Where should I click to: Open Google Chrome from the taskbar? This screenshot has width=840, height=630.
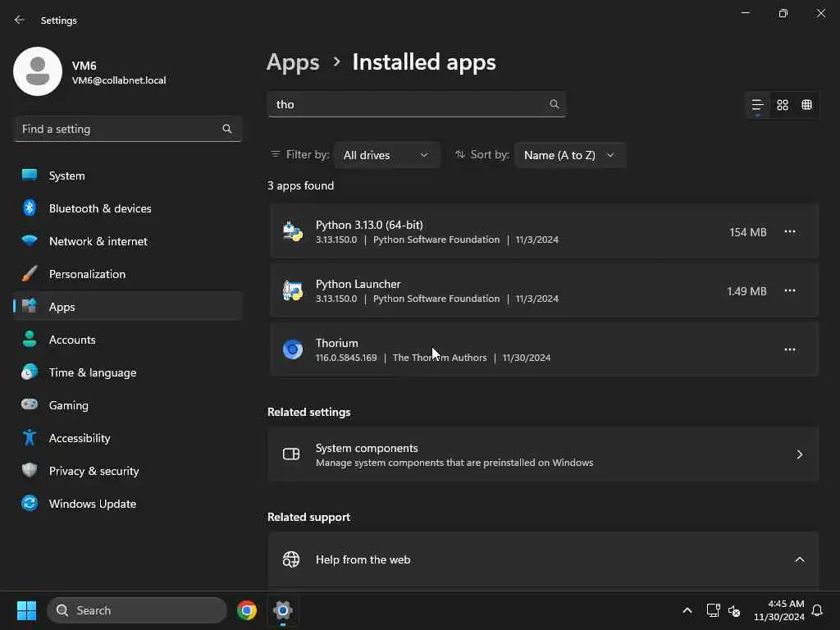pos(247,610)
